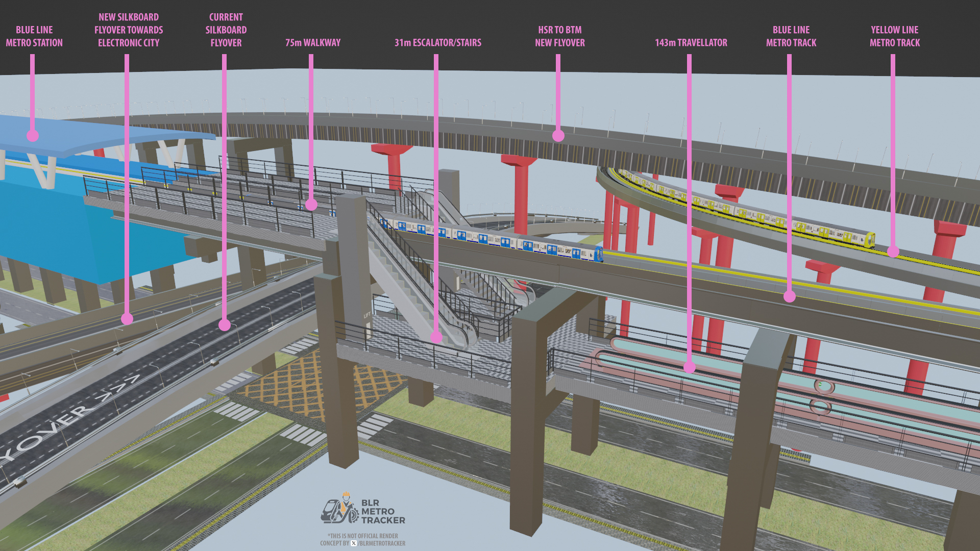This screenshot has height=551, width=980.
Task: Click the X logo beside /BLRMETROTRACKER
Action: pyautogui.click(x=354, y=543)
